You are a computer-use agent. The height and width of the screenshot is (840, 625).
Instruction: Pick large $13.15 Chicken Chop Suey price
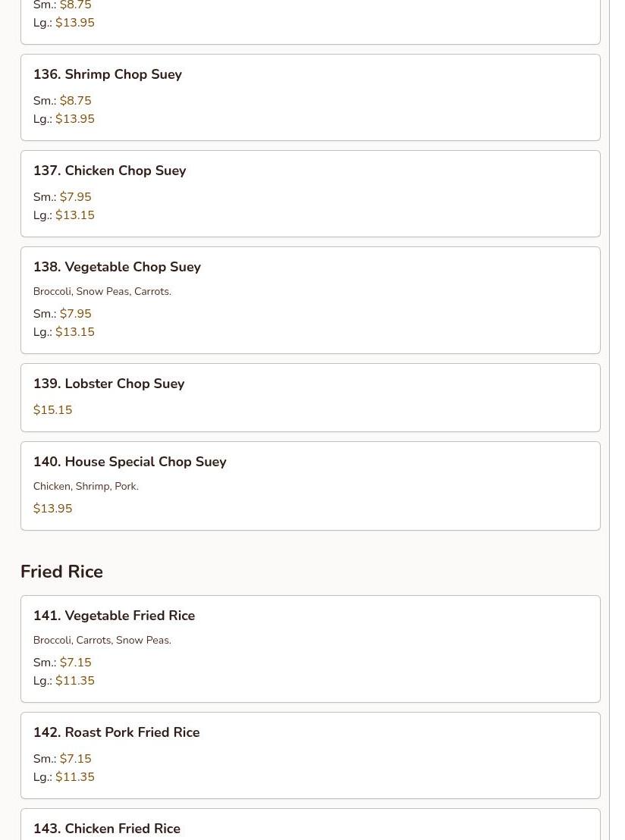click(74, 215)
